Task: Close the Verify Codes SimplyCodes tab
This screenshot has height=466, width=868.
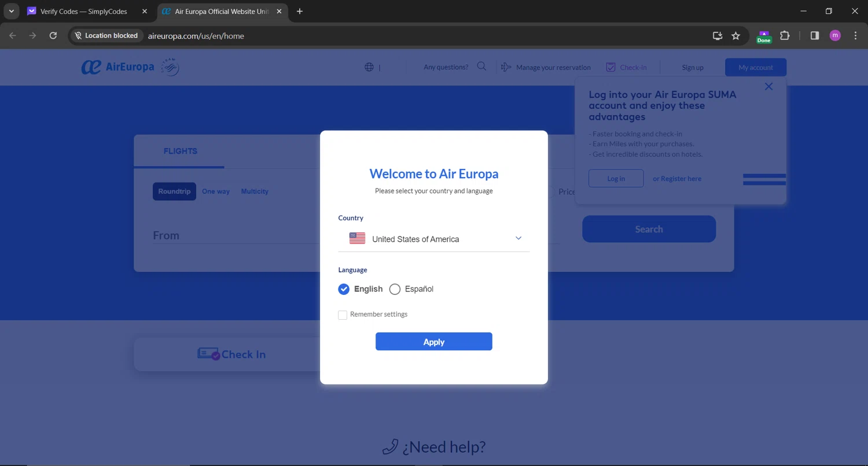Action: [x=145, y=12]
